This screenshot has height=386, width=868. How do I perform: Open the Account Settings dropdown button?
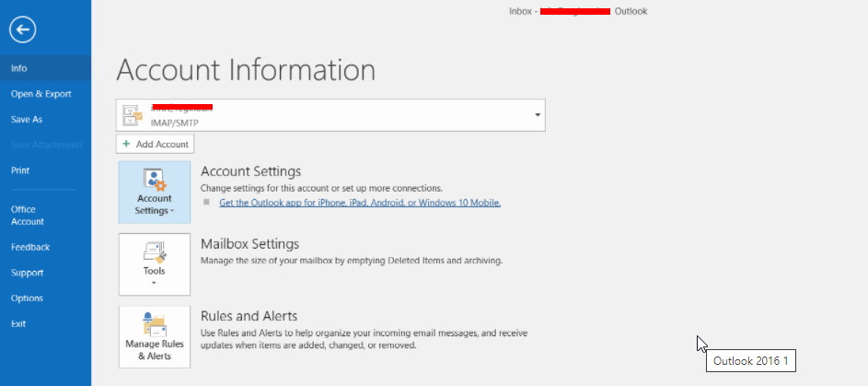click(154, 193)
